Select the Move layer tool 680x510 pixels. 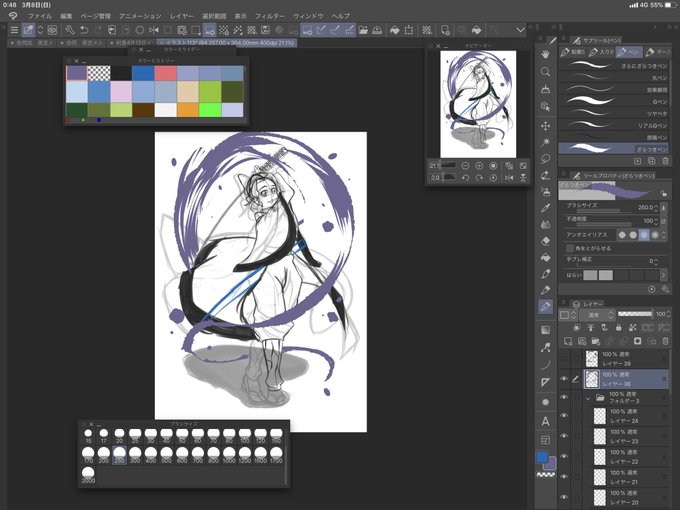546,126
